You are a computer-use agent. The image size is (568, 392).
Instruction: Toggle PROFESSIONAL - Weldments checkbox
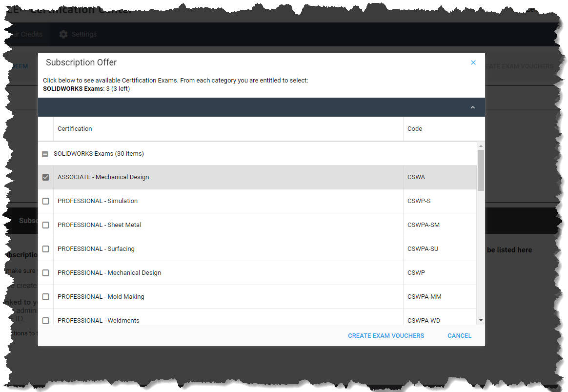pos(46,321)
